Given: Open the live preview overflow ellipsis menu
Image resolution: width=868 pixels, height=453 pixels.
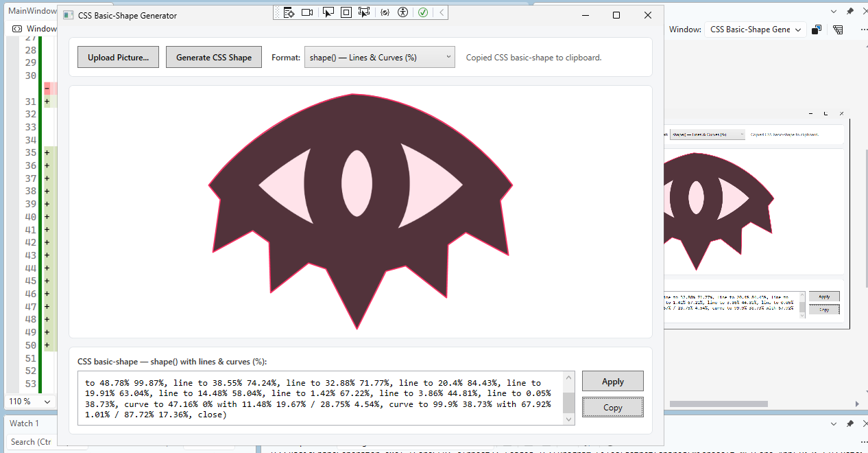Looking at the screenshot, I should [863, 30].
